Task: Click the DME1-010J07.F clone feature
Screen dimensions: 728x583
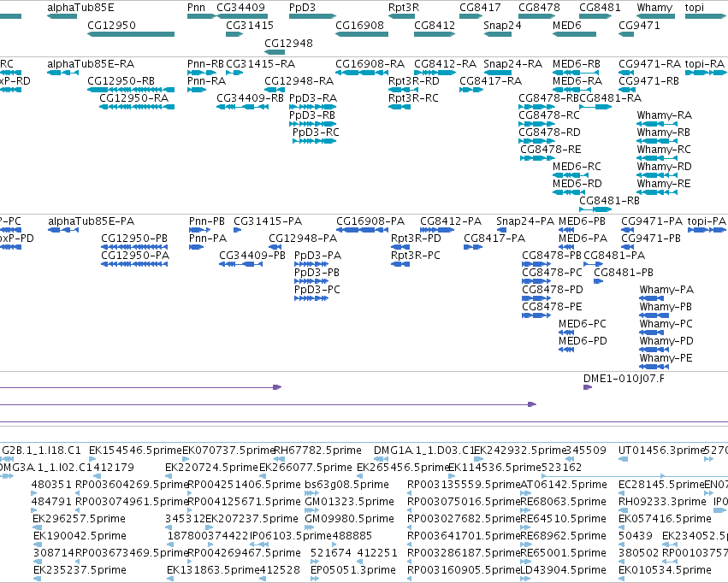Action: click(x=624, y=379)
